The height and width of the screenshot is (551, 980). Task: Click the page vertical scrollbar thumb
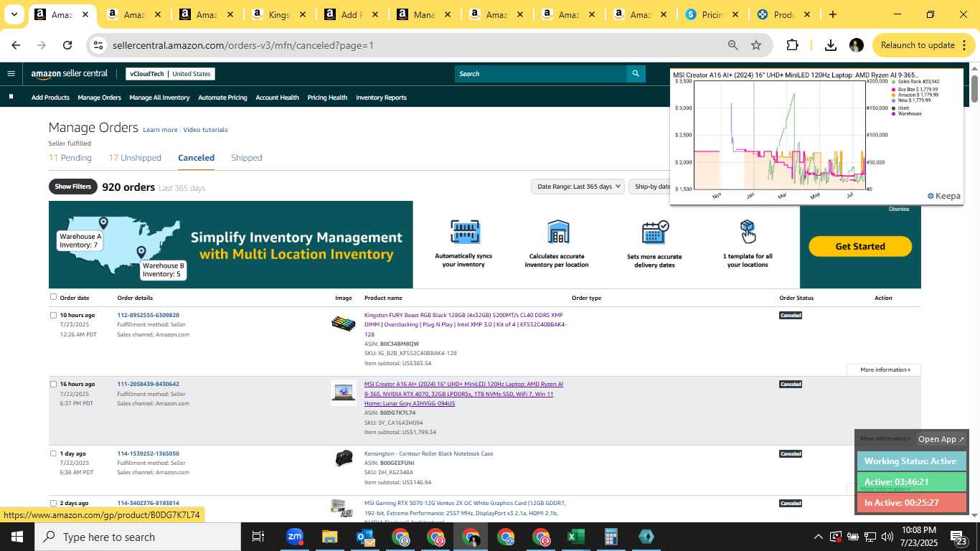tap(975, 88)
